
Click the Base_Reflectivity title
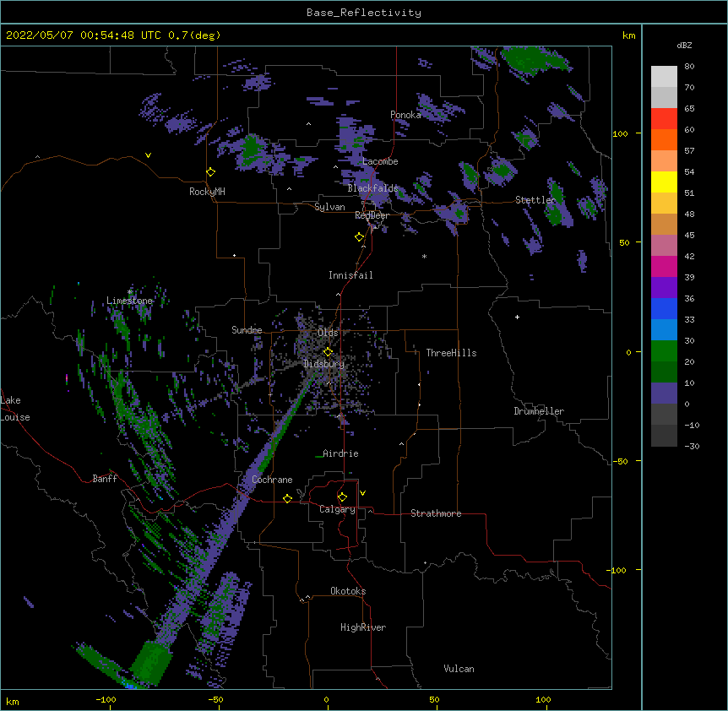[x=364, y=13]
